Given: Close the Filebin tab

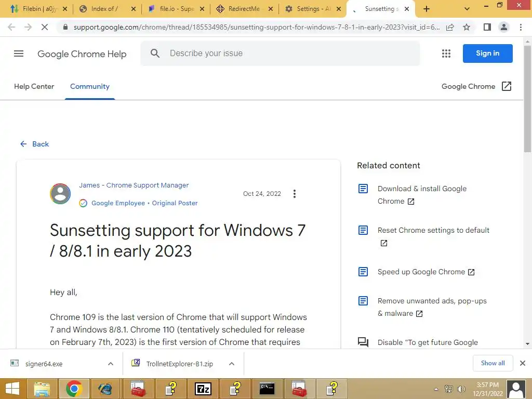Looking at the screenshot, I should [65, 9].
